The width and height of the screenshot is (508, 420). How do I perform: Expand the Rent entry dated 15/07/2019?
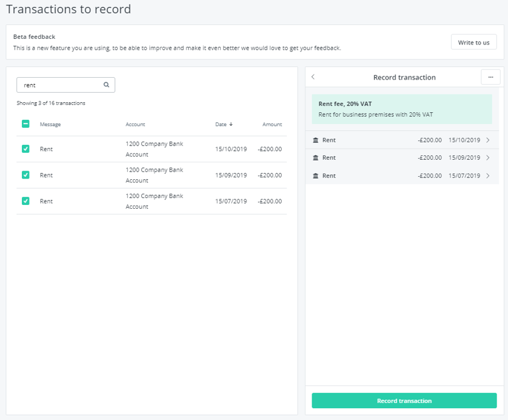(x=487, y=176)
